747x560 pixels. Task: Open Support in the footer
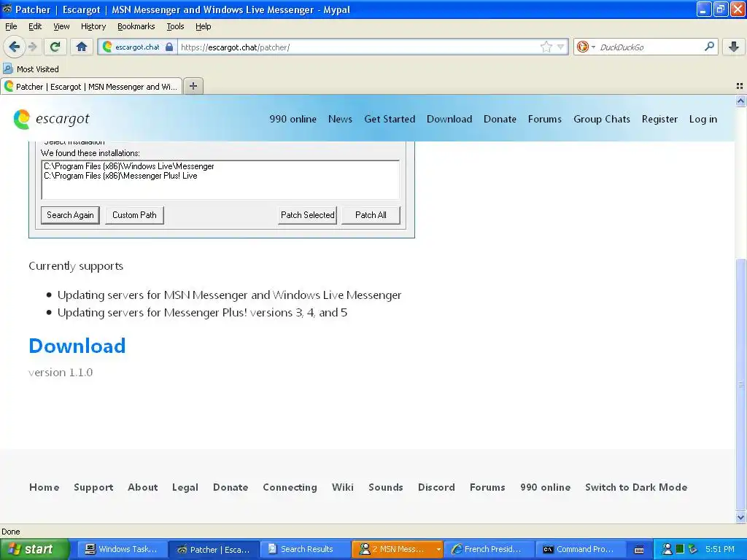pyautogui.click(x=93, y=487)
